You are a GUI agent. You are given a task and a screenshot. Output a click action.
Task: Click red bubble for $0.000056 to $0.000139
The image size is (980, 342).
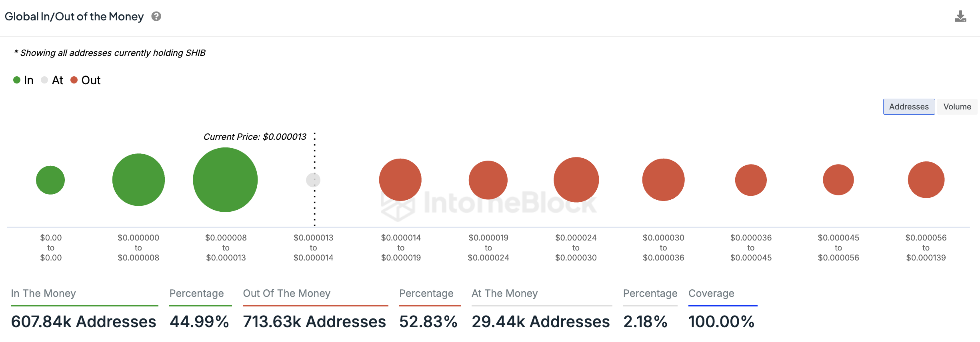[x=926, y=180]
